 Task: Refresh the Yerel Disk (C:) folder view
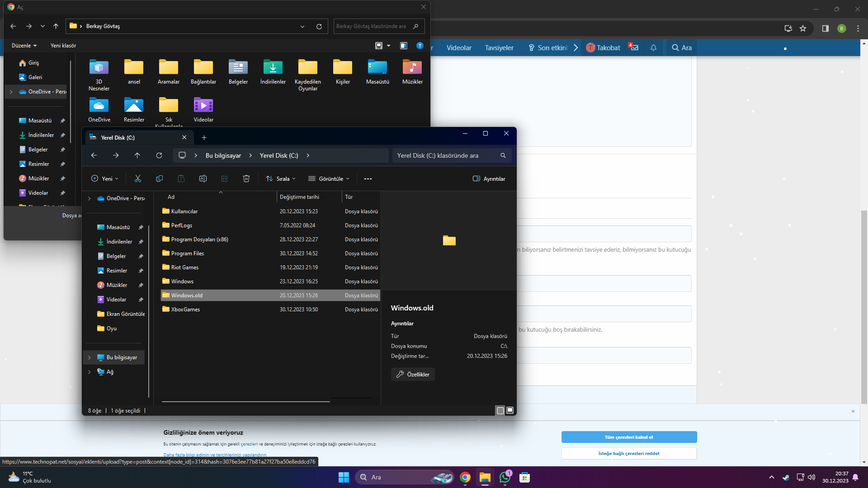pyautogui.click(x=159, y=155)
